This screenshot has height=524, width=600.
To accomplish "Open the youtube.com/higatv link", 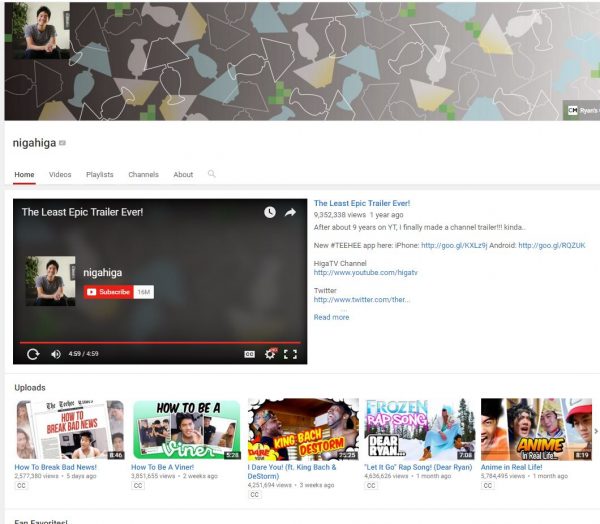I will pyautogui.click(x=365, y=273).
